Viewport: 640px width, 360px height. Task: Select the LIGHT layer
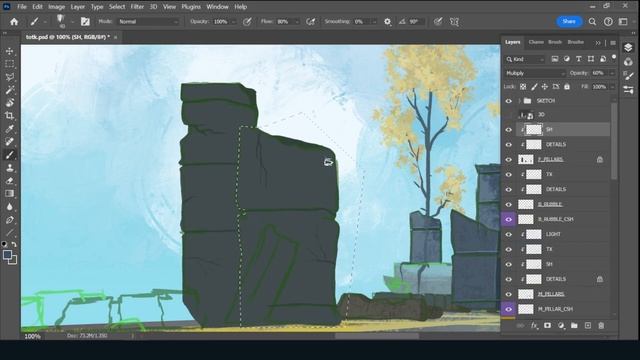[x=563, y=234]
